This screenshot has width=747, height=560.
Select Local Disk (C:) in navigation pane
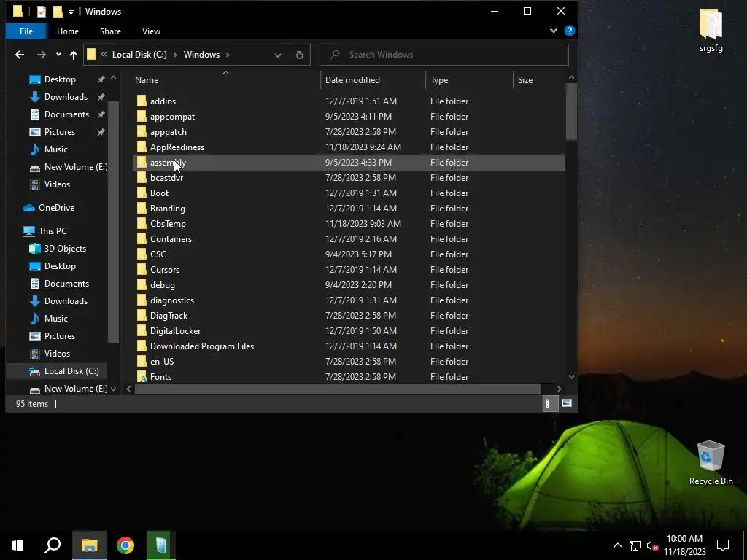point(71,371)
